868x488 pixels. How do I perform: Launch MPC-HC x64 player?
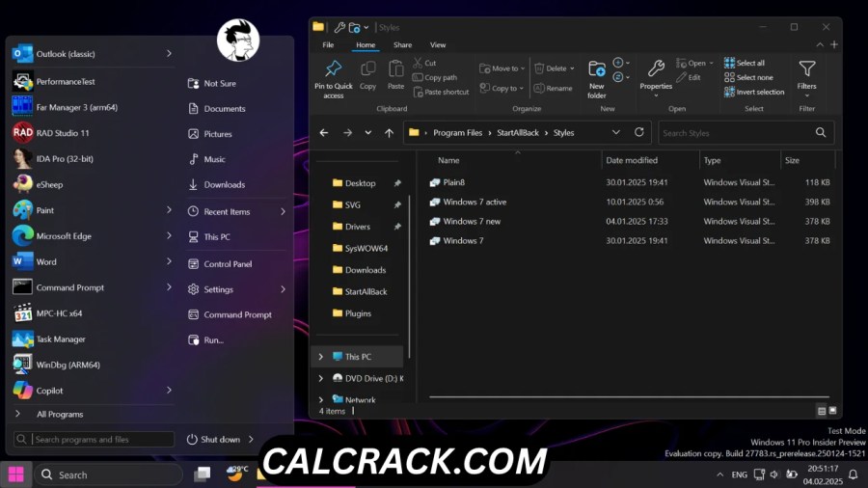point(93,313)
